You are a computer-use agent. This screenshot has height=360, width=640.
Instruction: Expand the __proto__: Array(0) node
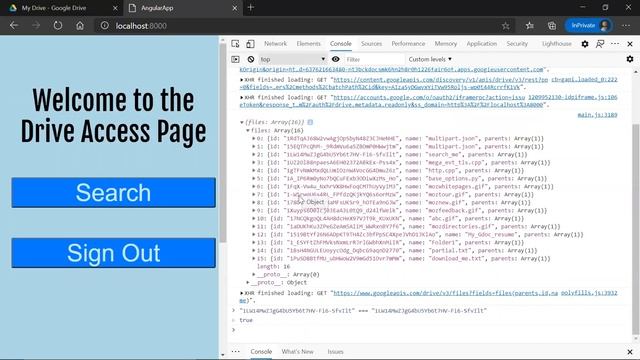pyautogui.click(x=253, y=274)
